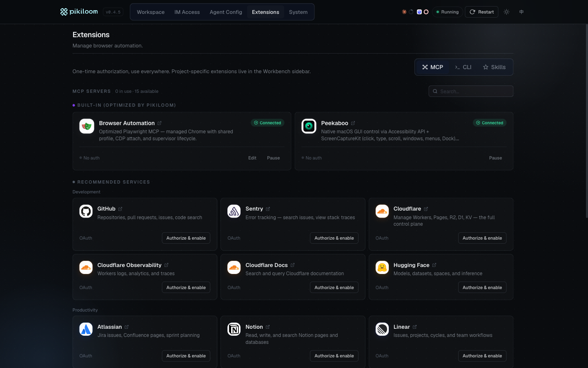Viewport: 588px width, 368px height.
Task: Select the MCP extensions view
Action: click(x=433, y=67)
